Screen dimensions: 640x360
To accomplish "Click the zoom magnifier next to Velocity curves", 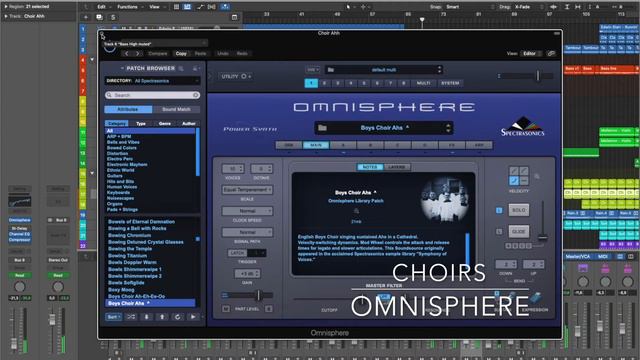I will (537, 176).
